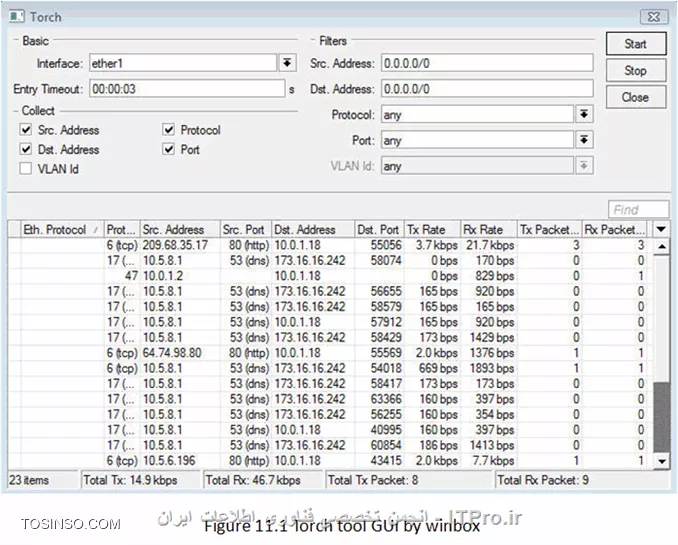Click the scrollbar down arrow

point(662,461)
